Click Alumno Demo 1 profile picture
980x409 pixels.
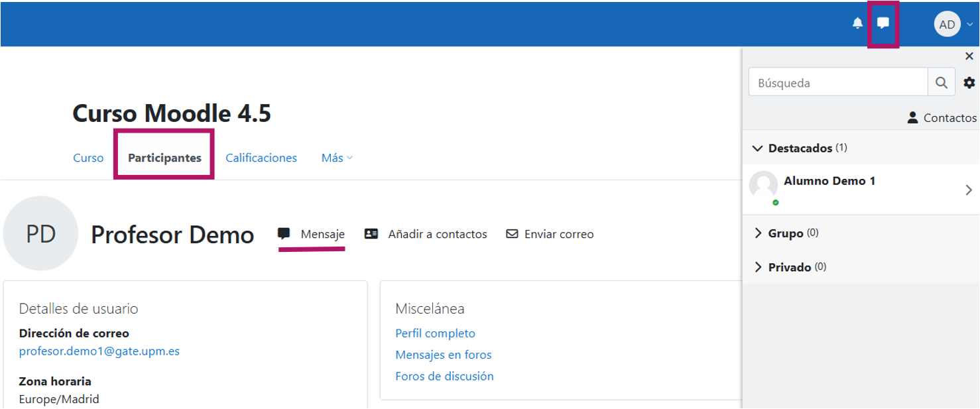pyautogui.click(x=763, y=185)
